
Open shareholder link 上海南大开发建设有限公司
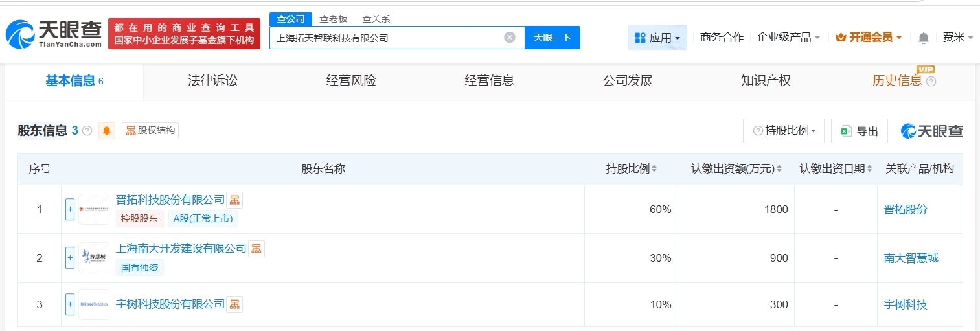tap(181, 248)
